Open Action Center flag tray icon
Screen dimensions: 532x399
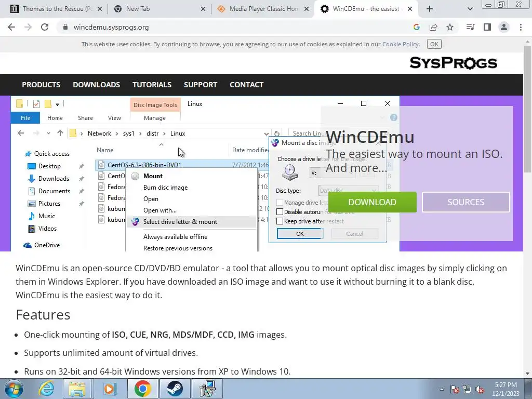454,389
